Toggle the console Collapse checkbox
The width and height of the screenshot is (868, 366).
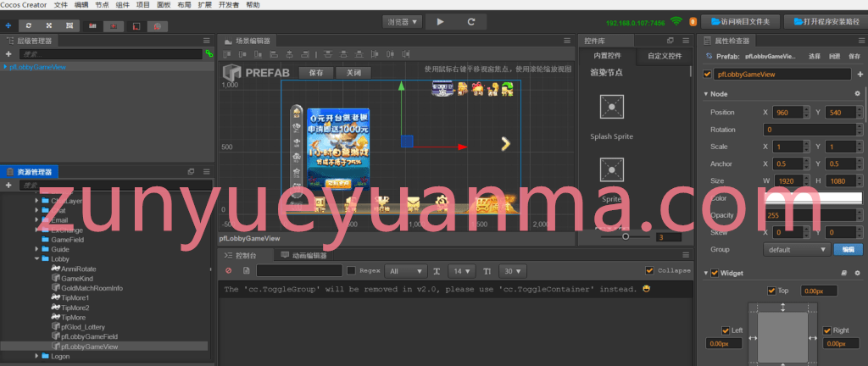(649, 271)
